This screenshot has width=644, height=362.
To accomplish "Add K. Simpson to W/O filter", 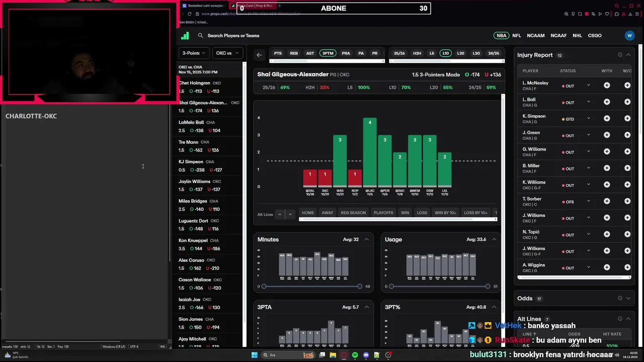I will click(627, 119).
